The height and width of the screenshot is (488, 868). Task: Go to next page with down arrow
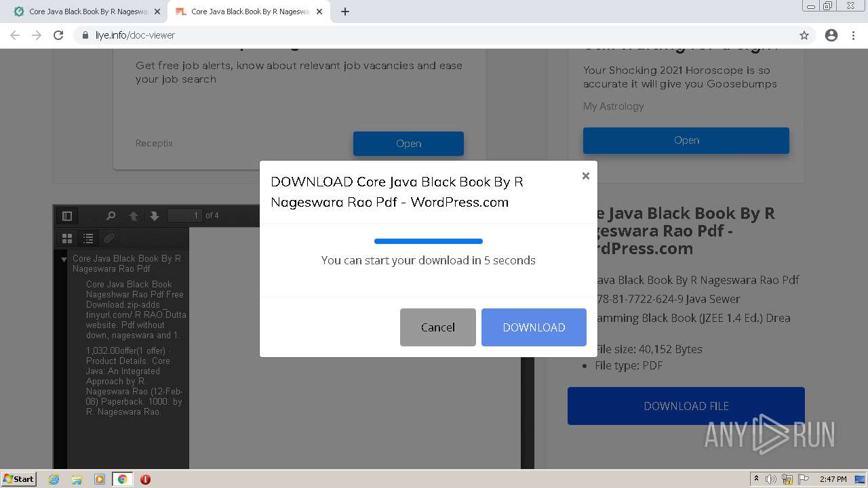click(x=155, y=216)
